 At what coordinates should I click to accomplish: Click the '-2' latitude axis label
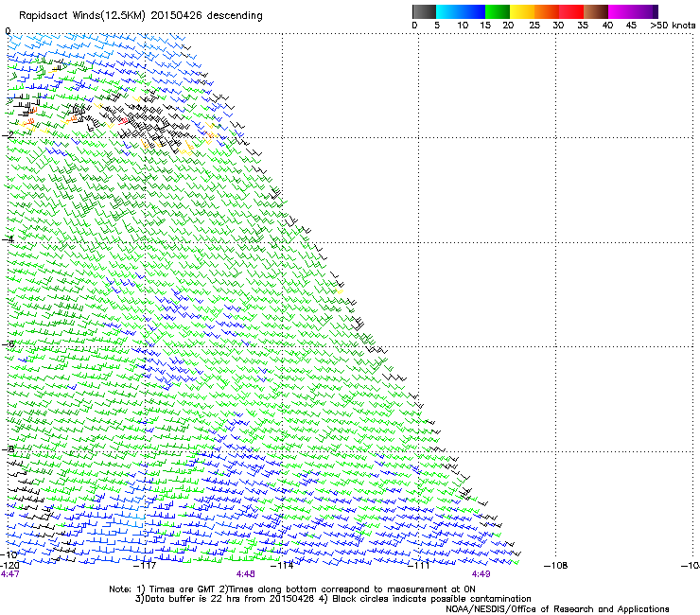pyautogui.click(x=8, y=135)
